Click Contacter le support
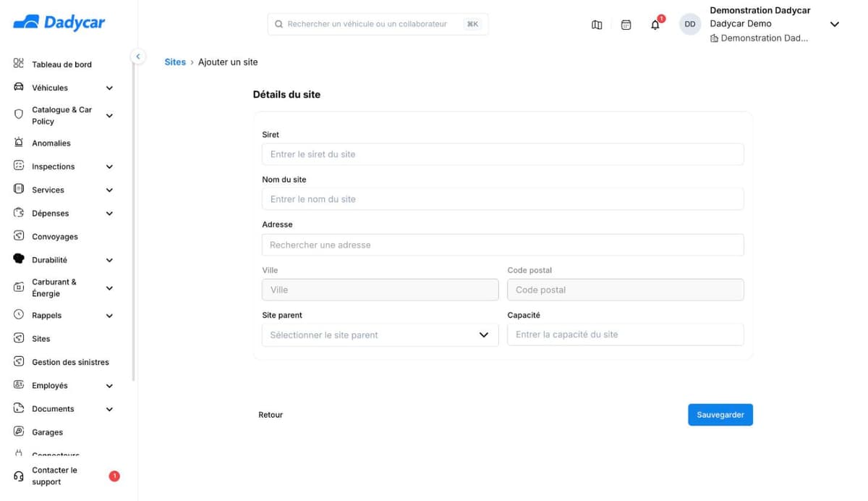The image size is (868, 501). [54, 476]
